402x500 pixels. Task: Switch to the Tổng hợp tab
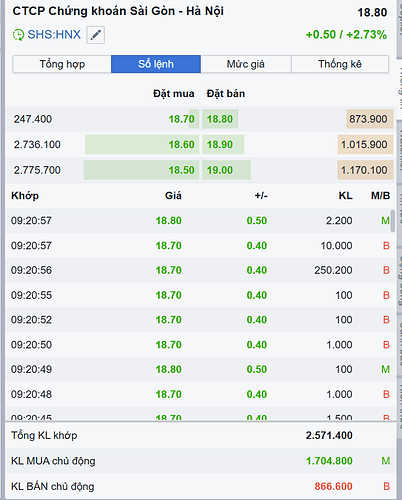62,64
